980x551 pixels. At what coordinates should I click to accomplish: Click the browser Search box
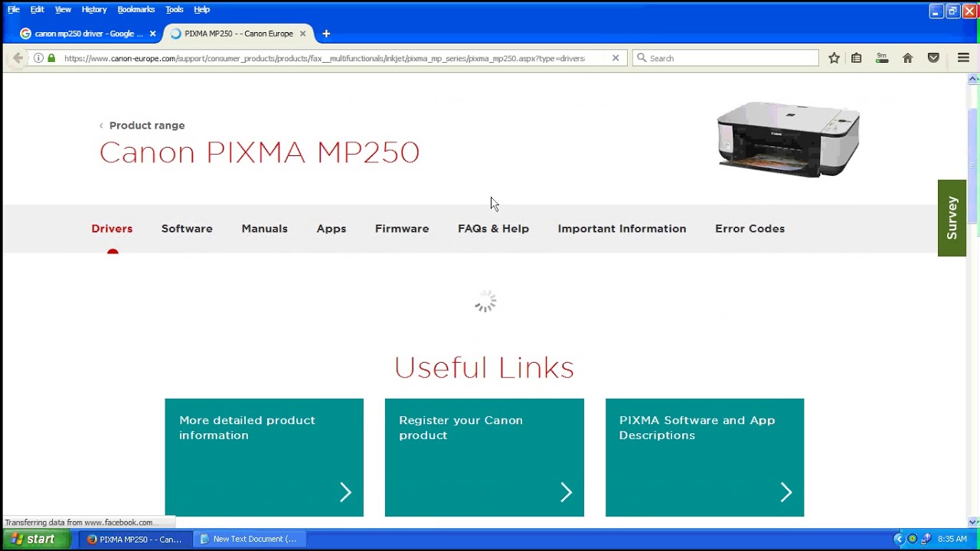726,58
